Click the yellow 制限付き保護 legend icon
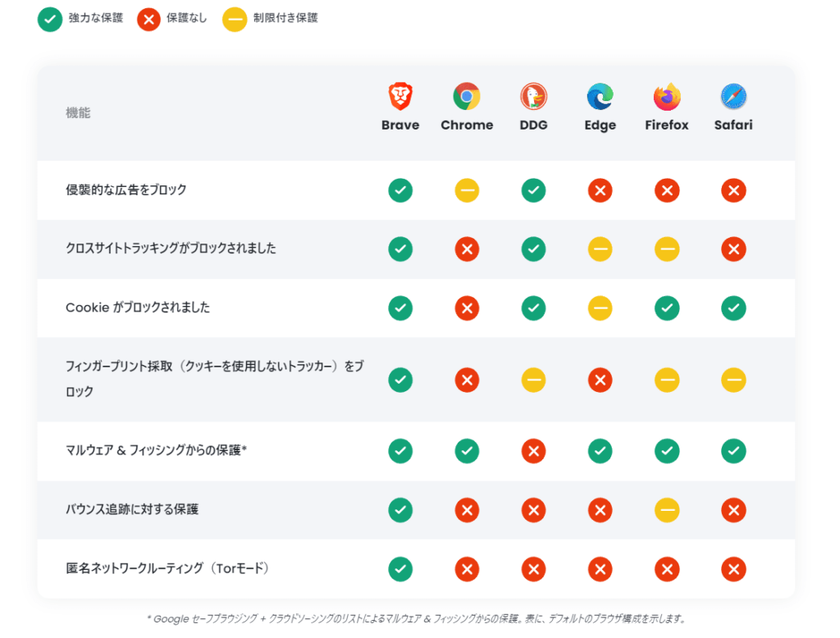 coord(235,20)
